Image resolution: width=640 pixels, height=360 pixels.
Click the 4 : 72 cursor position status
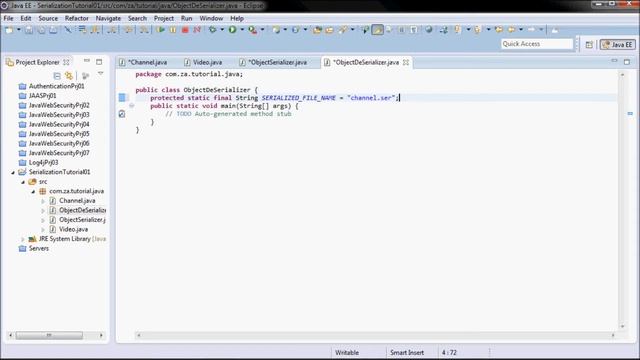tap(449, 353)
